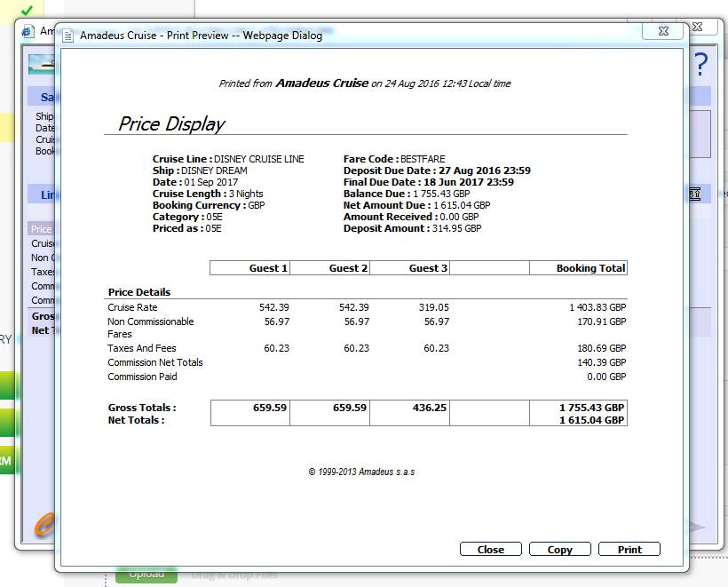Click Deposit Amount 314.95 GBP
The image size is (728, 587).
412,228
